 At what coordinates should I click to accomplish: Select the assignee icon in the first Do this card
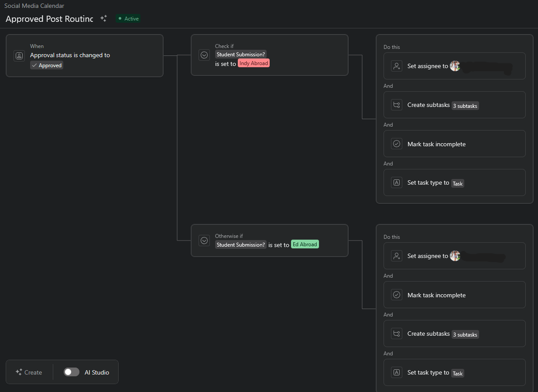pyautogui.click(x=397, y=65)
